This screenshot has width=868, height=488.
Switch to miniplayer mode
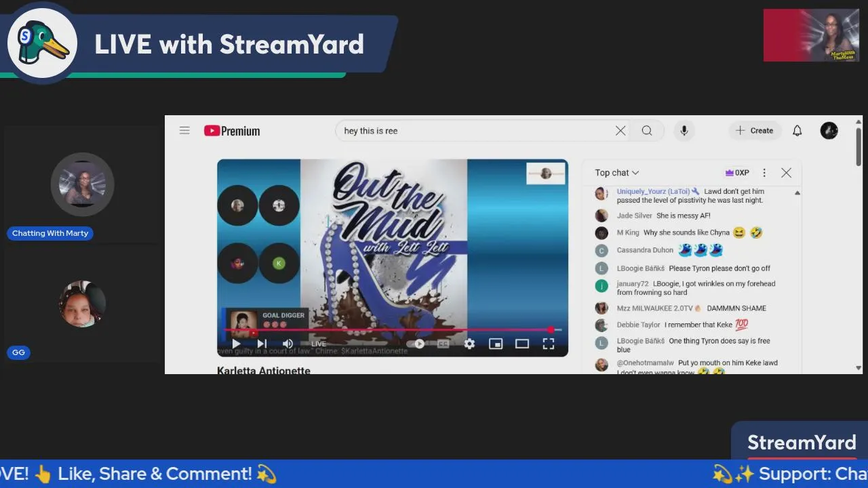tap(496, 344)
